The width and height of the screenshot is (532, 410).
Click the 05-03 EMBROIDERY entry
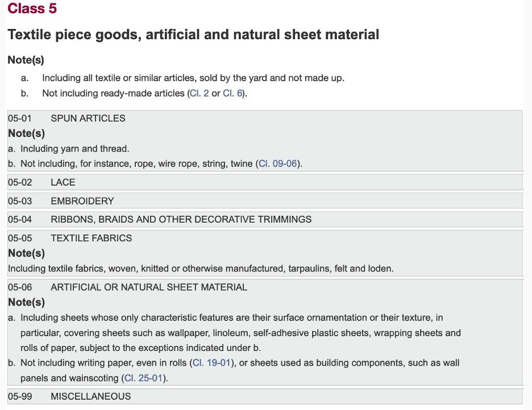point(82,201)
